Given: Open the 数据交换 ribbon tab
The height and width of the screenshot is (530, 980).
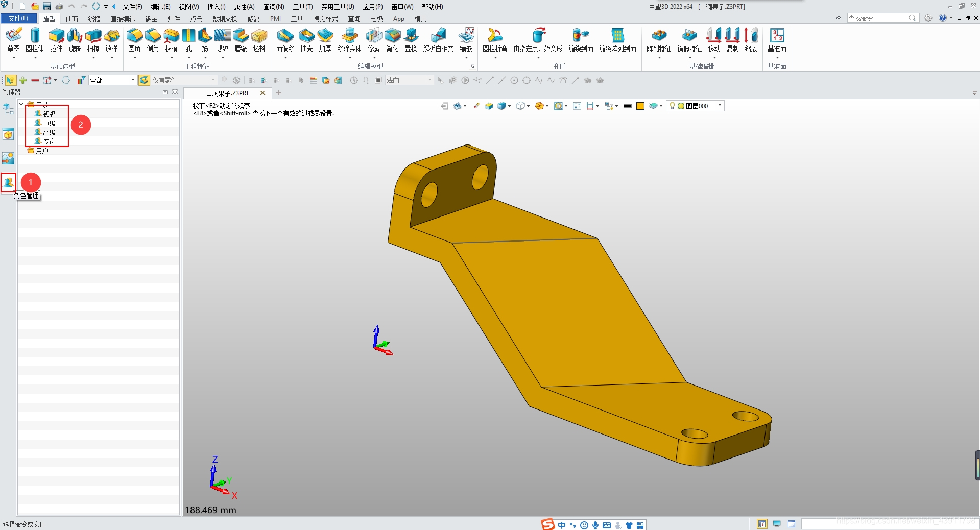Looking at the screenshot, I should coord(225,19).
